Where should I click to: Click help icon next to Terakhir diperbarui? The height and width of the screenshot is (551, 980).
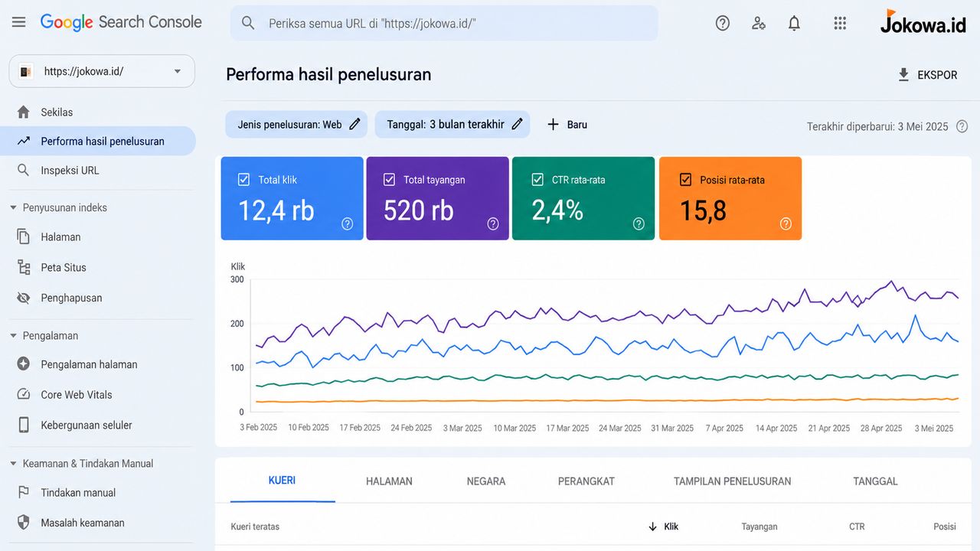(962, 126)
